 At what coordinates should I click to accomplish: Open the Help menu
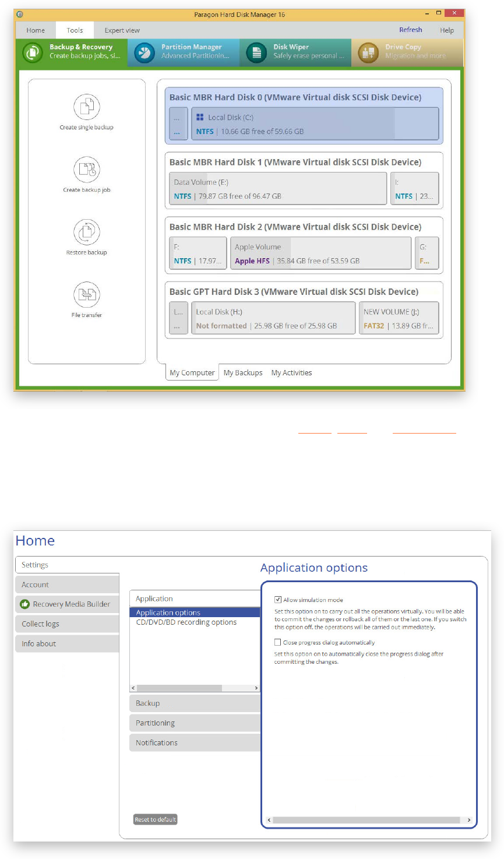[x=447, y=30]
